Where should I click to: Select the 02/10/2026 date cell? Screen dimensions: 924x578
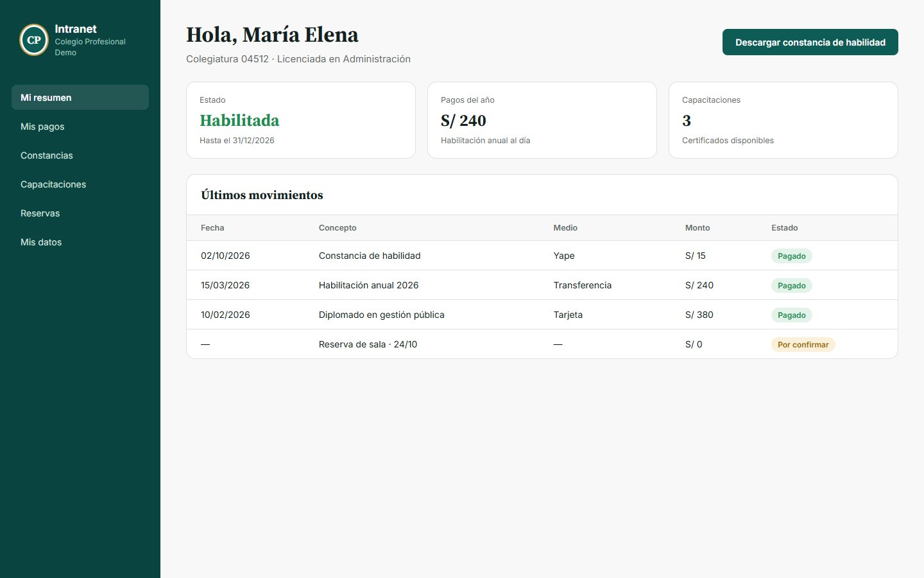(225, 256)
